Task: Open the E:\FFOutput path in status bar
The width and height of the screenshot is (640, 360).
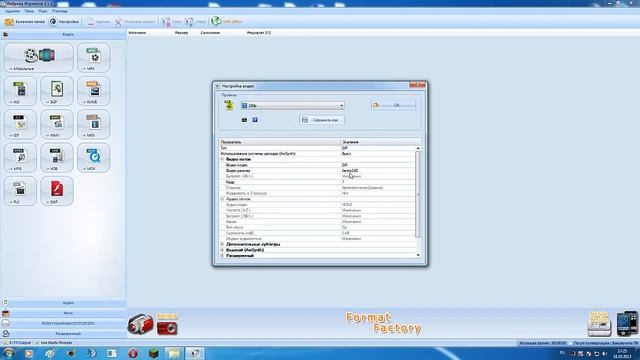Action: (x=20, y=343)
